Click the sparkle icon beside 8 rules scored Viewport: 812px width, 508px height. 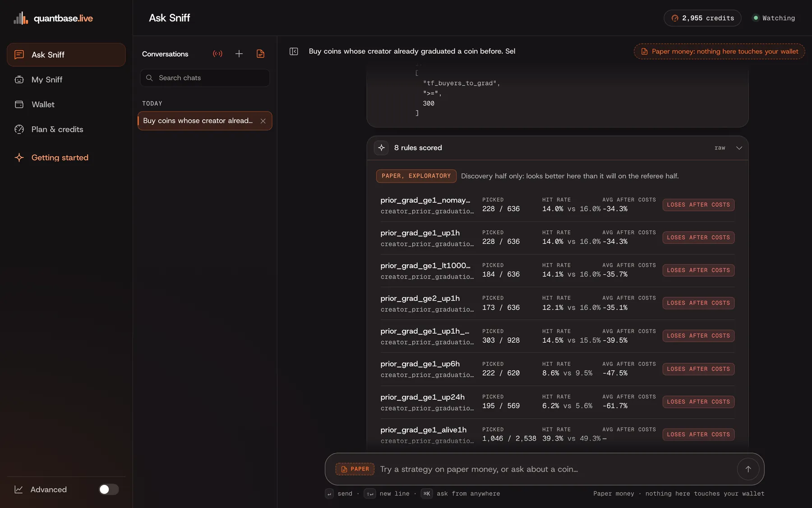[x=381, y=148]
